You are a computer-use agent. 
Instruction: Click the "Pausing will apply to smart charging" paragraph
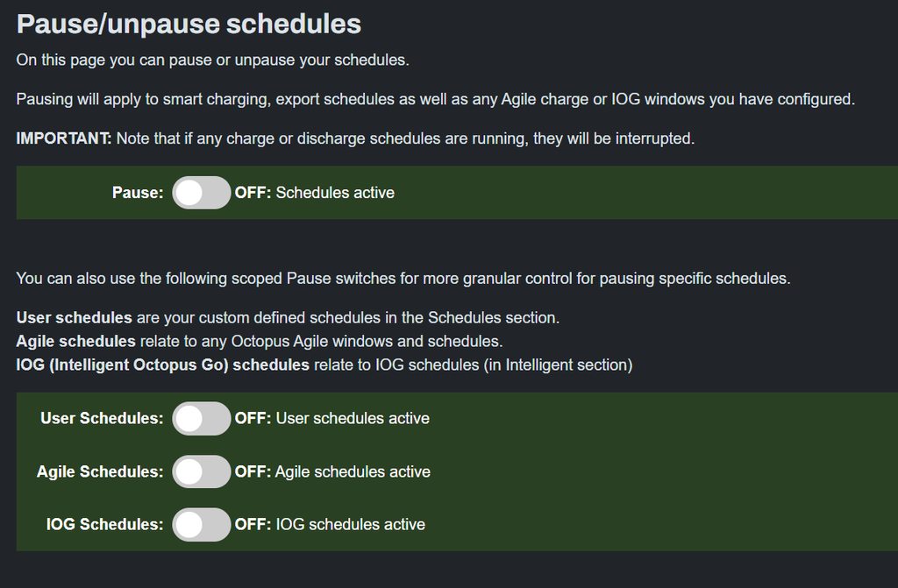click(435, 99)
